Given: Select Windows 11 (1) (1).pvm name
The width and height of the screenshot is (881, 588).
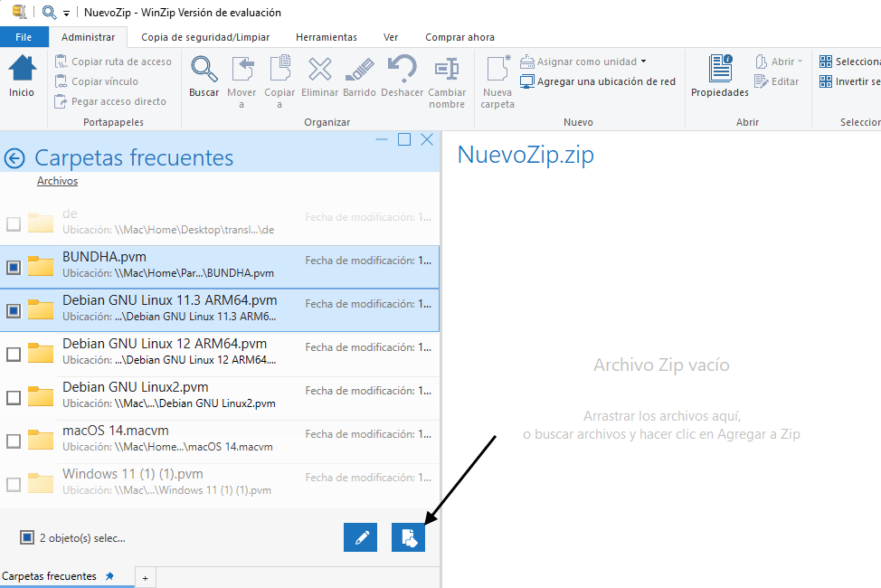Looking at the screenshot, I should click(x=133, y=474).
